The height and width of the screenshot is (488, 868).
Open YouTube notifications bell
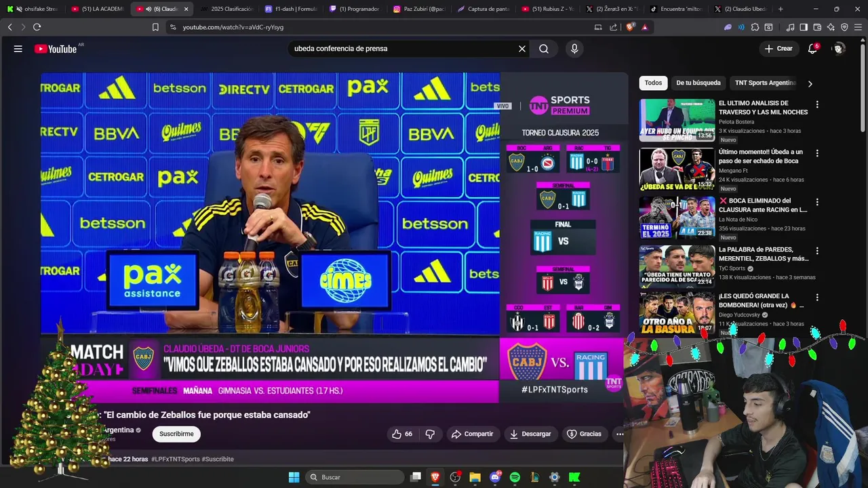812,49
